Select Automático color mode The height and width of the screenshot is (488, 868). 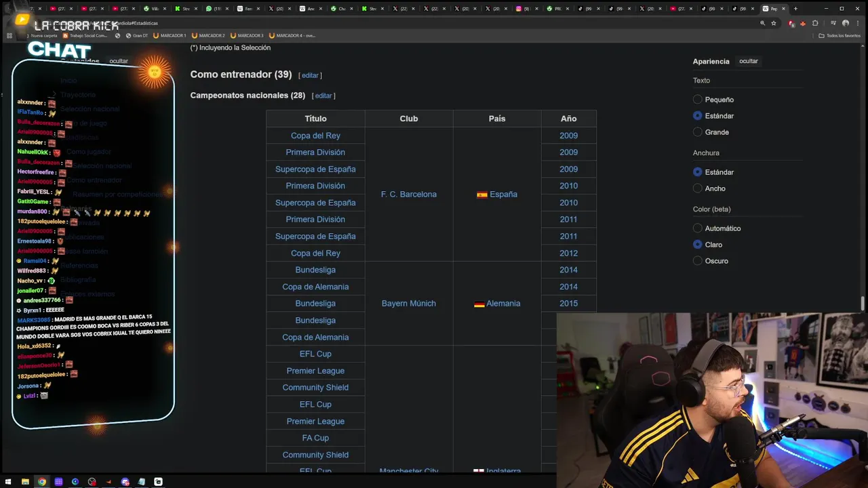(697, 228)
